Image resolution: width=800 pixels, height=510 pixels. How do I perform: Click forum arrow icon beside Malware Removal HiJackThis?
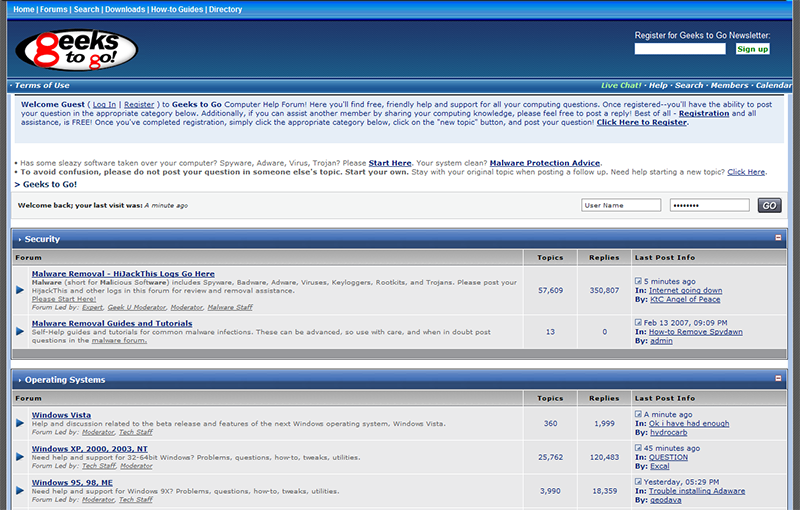[x=20, y=290]
